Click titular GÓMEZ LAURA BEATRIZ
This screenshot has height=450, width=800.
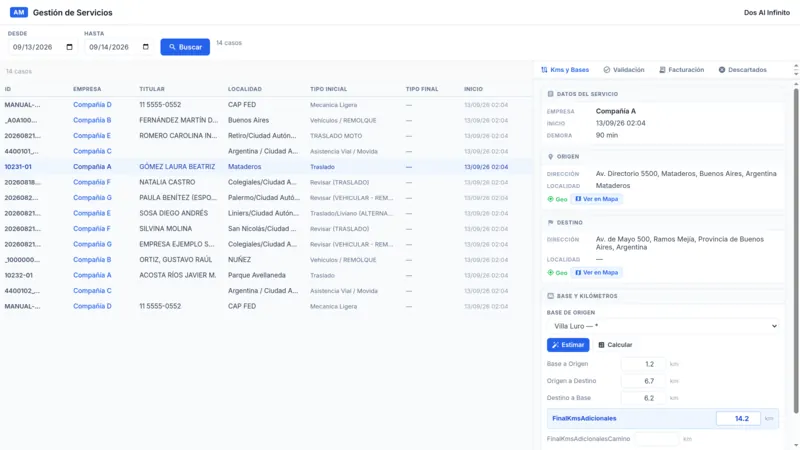(177, 167)
